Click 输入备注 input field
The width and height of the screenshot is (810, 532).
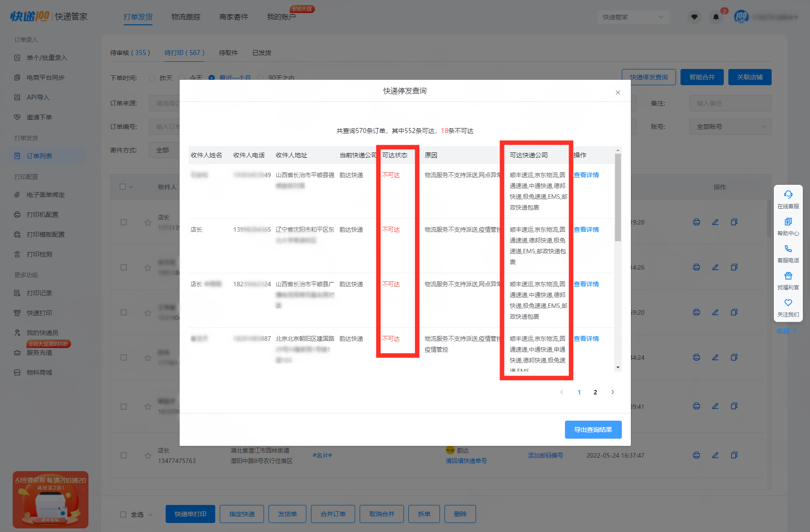click(x=730, y=103)
